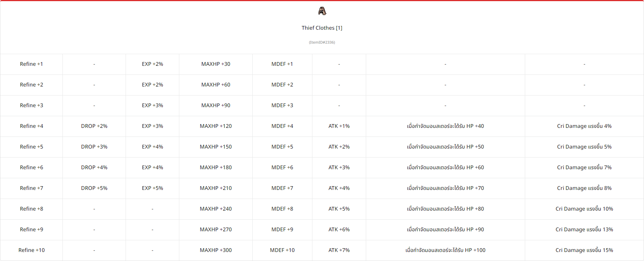Select the Cri Damage 15% cell
Screen dimensions: 644x261
(584, 250)
